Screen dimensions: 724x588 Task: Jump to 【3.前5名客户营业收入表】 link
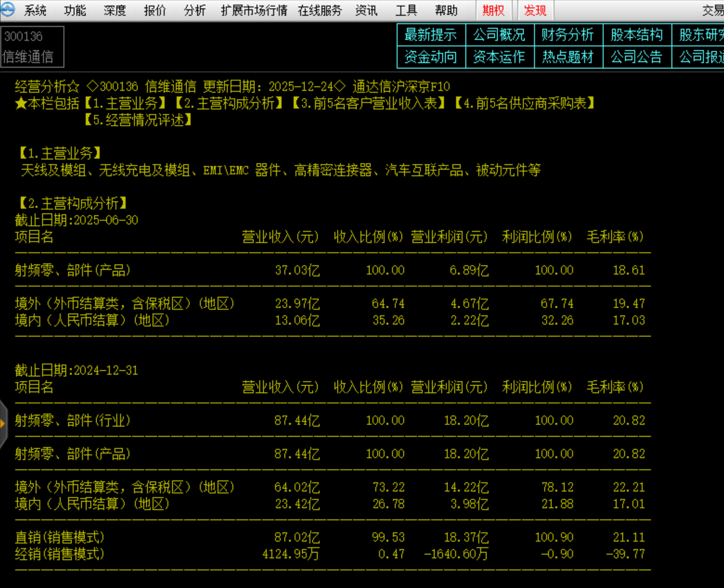click(x=369, y=103)
